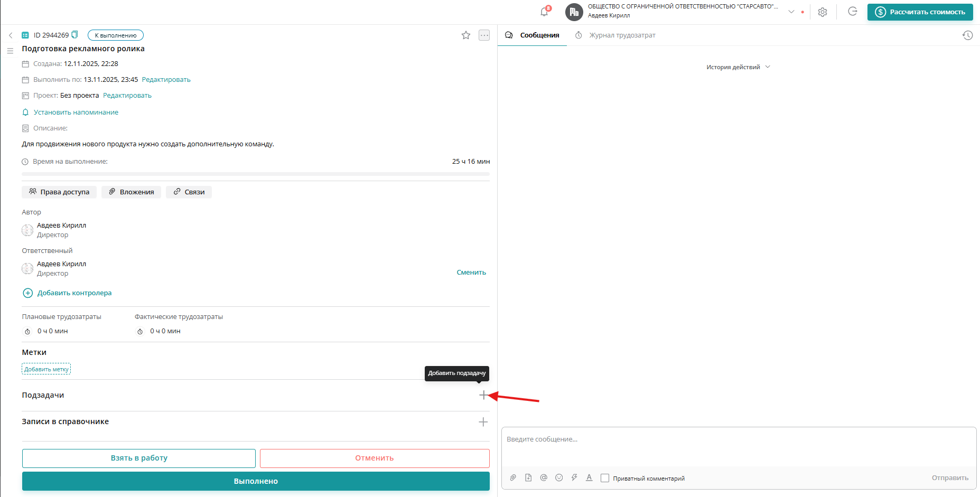
Task: Click the Записи в справочнике heading
Action: pyautogui.click(x=66, y=421)
